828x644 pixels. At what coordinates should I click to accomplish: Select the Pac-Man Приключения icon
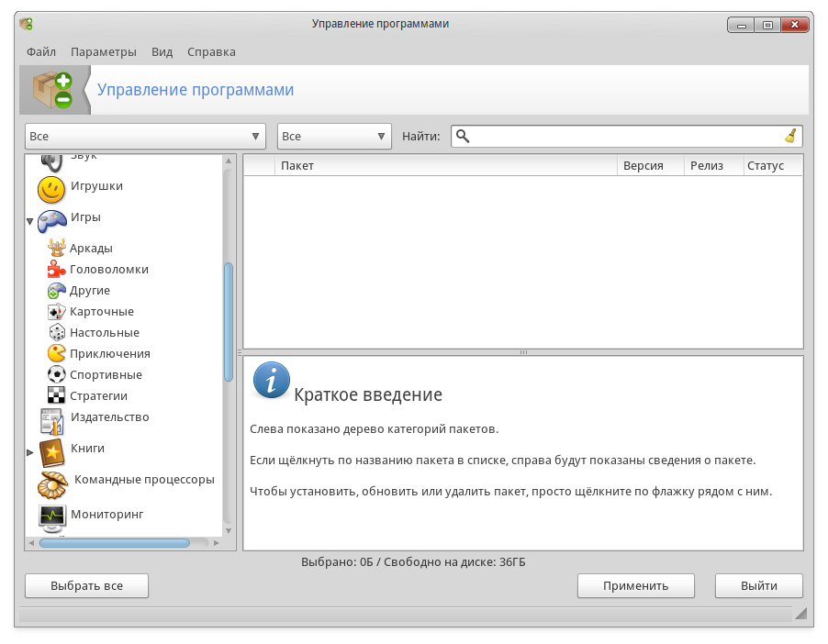tap(56, 353)
